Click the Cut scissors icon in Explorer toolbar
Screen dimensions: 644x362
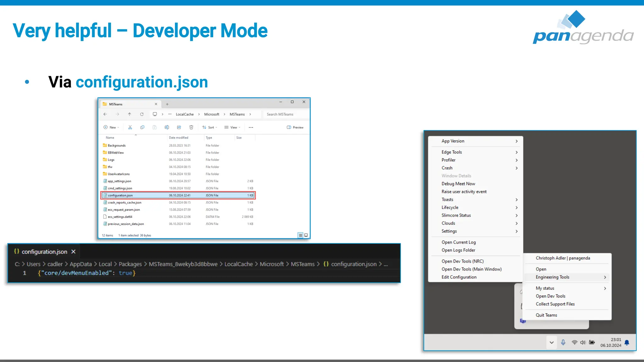(130, 127)
